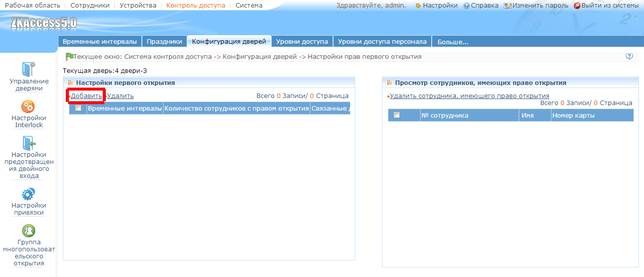Switch to the Уровни доступа персонала tab

click(382, 41)
